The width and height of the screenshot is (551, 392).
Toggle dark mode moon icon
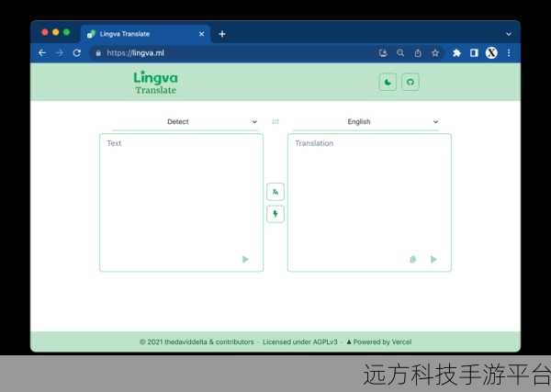[388, 83]
